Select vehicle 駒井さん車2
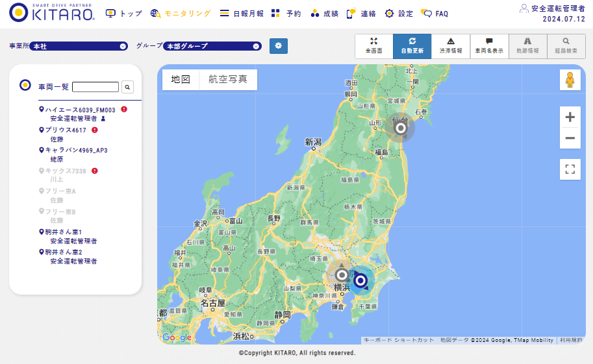Viewport: 593px width, 364px height. point(64,252)
